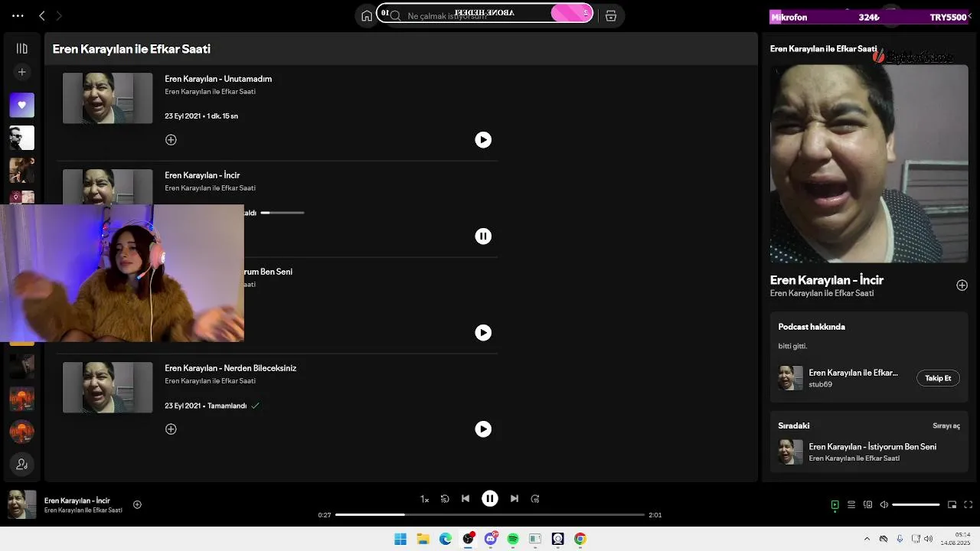980x551 pixels.
Task: Seek on the playback progress bar
Action: (x=490, y=515)
